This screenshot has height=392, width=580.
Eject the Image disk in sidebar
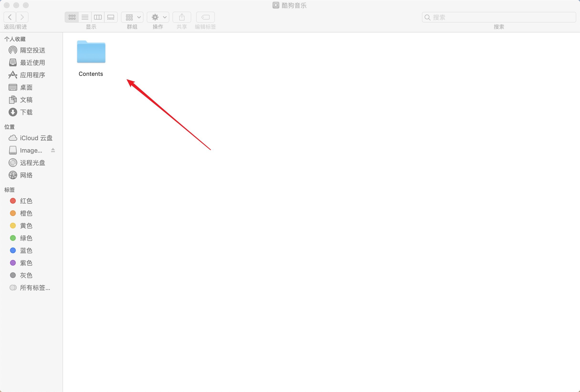[53, 150]
